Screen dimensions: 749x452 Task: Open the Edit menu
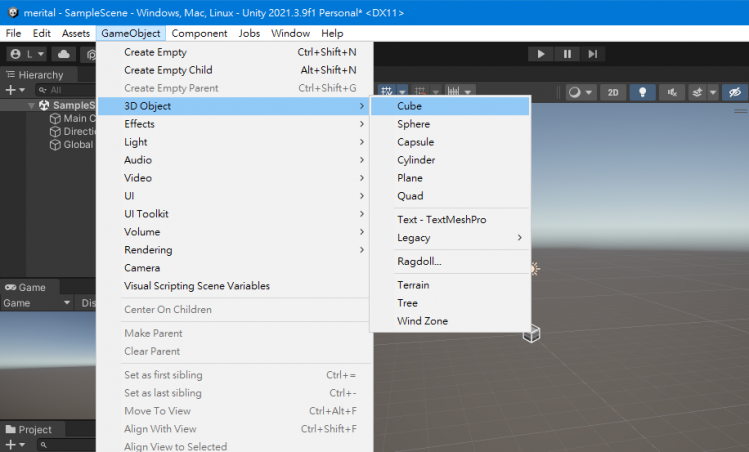42,33
